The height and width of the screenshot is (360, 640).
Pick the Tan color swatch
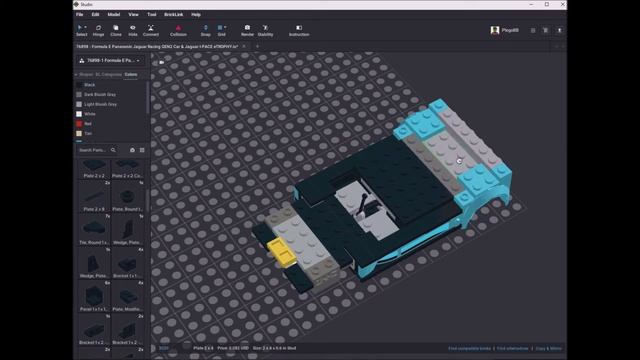79,133
